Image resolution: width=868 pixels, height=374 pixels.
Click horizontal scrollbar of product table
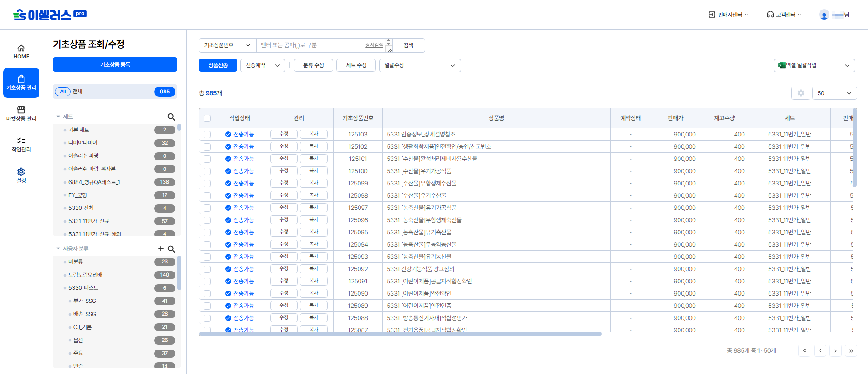401,334
